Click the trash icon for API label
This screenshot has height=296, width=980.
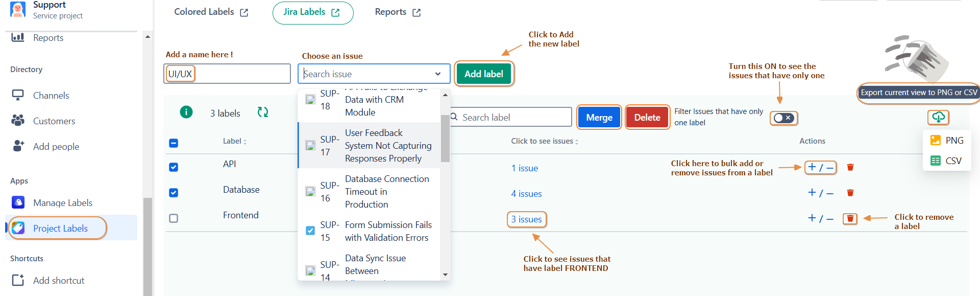click(x=850, y=167)
